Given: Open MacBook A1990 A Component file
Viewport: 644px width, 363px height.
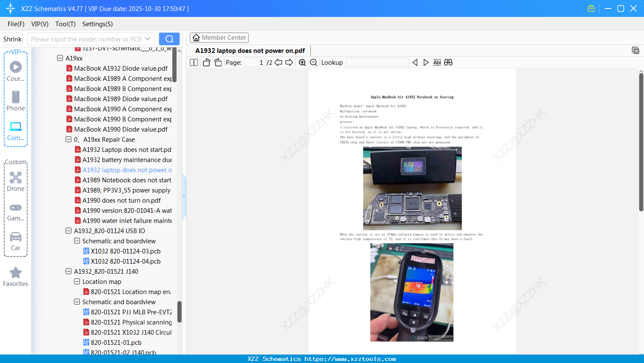Looking at the screenshot, I should (x=119, y=109).
